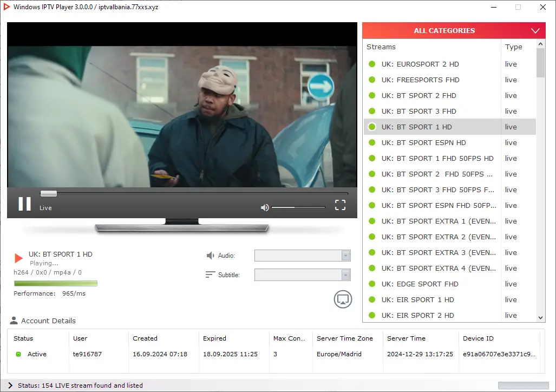Screen dimensions: 556x392
Task: Click scroll down arrow of streams list
Action: click(x=540, y=318)
